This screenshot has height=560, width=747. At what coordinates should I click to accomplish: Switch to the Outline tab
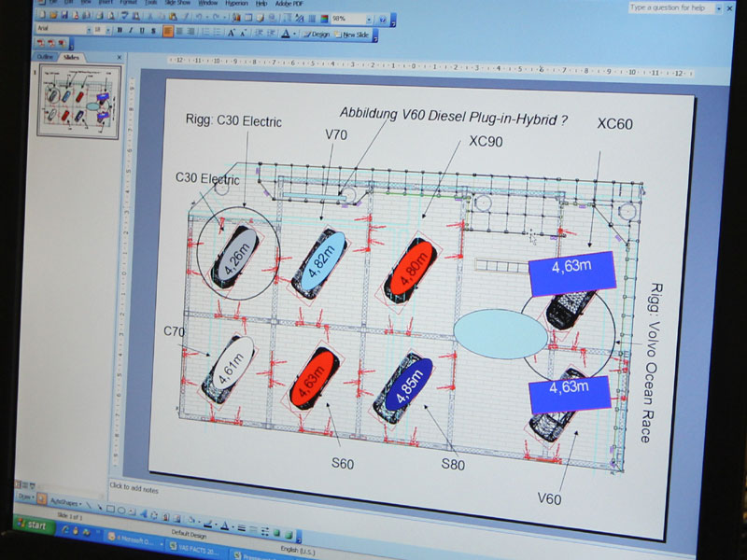coord(45,57)
